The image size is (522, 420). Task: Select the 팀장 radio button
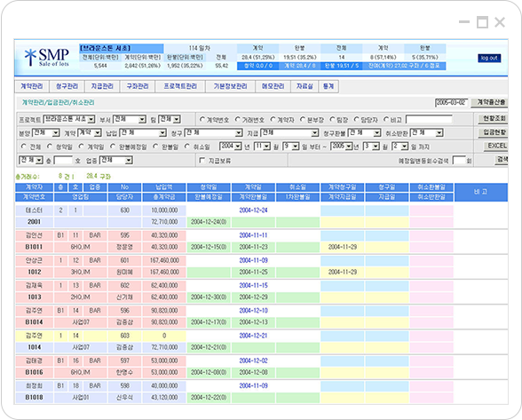pos(332,119)
